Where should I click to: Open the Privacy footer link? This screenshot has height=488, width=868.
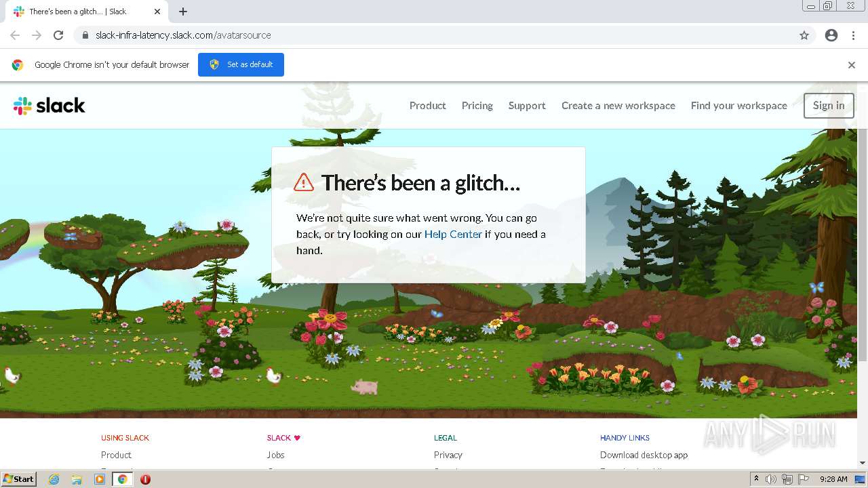click(448, 455)
